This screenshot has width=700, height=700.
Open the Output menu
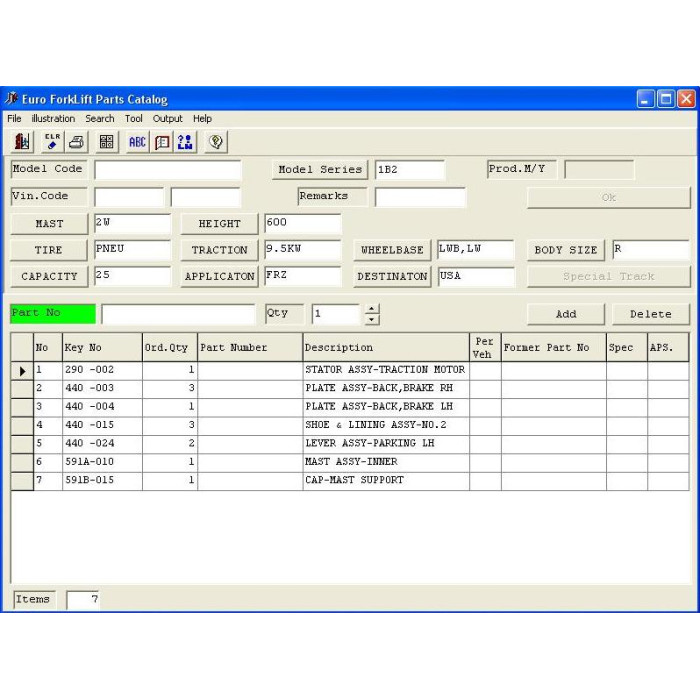[x=168, y=119]
